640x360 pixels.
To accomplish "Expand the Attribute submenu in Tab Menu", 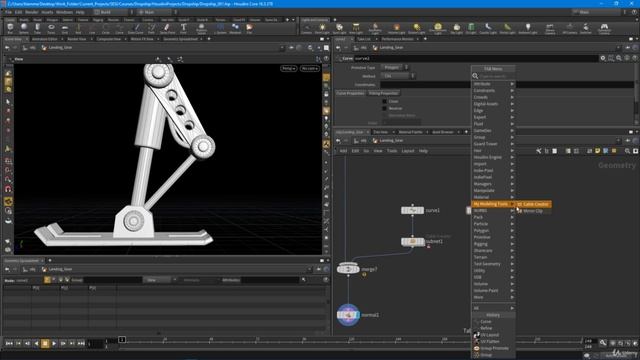I will (493, 84).
